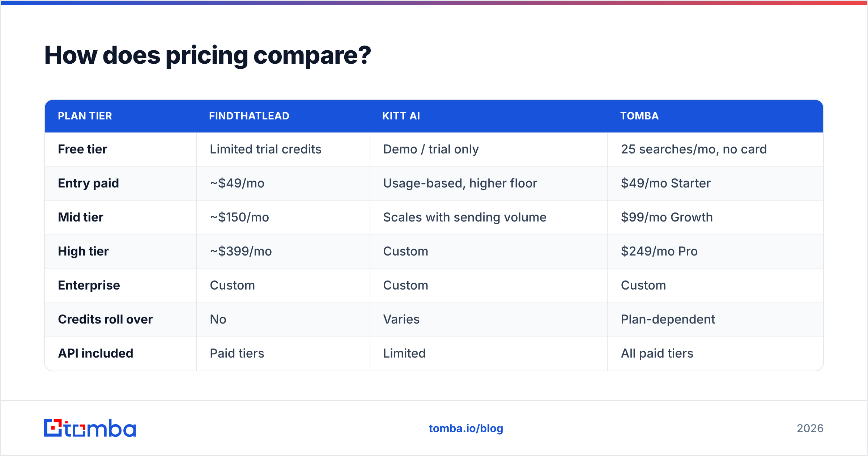
Task: Click the Tomba logo icon
Action: [90, 428]
